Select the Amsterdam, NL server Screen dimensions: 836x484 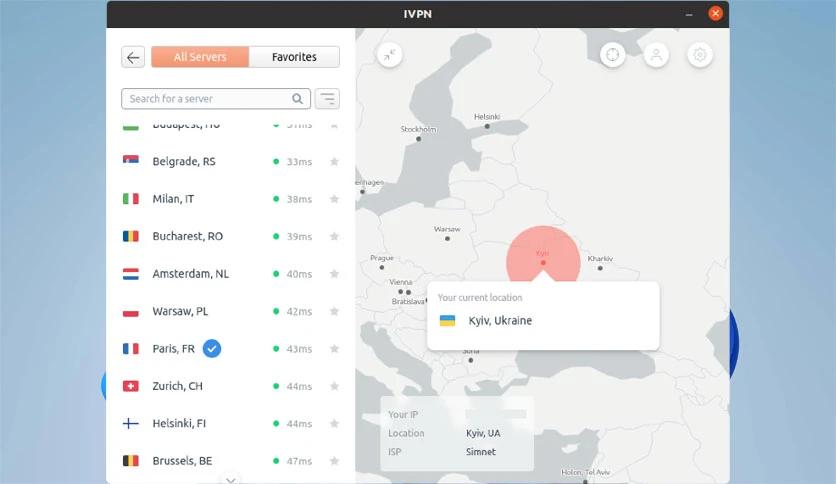[230, 273]
